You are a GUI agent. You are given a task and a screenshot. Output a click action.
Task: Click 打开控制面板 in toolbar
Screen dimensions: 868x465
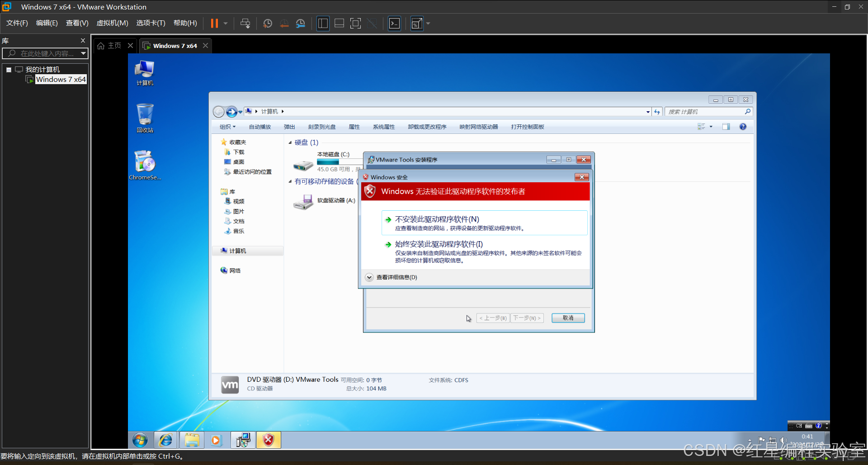528,127
